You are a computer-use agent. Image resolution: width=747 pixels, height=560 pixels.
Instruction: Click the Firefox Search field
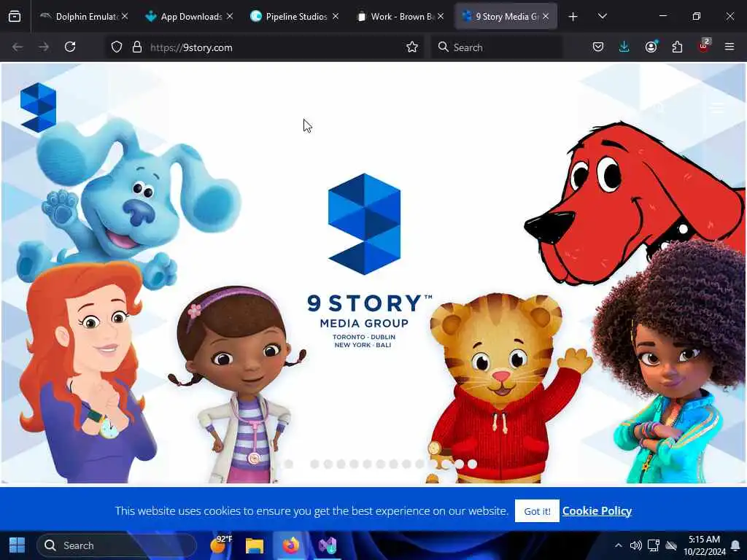(496, 47)
